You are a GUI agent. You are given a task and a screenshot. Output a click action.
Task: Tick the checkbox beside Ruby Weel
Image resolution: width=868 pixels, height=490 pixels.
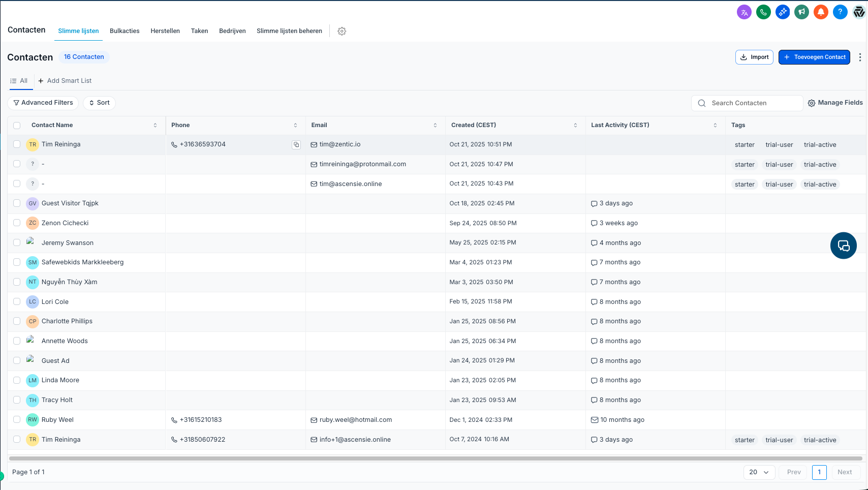coord(17,420)
